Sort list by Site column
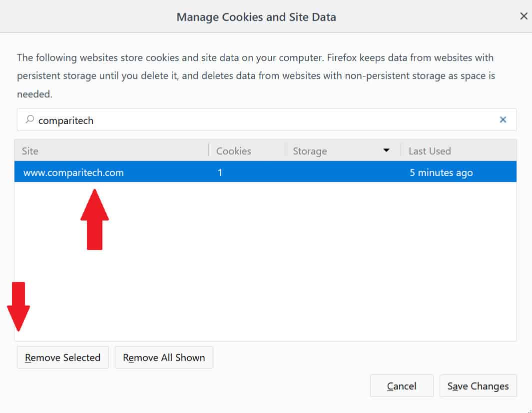Image resolution: width=532 pixels, height=413 pixels. click(x=111, y=151)
